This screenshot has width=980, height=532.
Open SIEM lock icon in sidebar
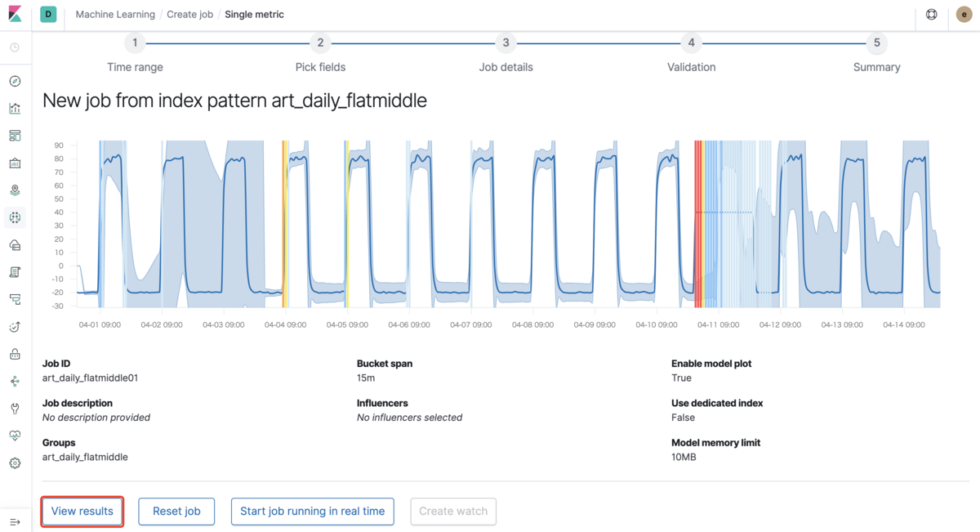coord(15,354)
